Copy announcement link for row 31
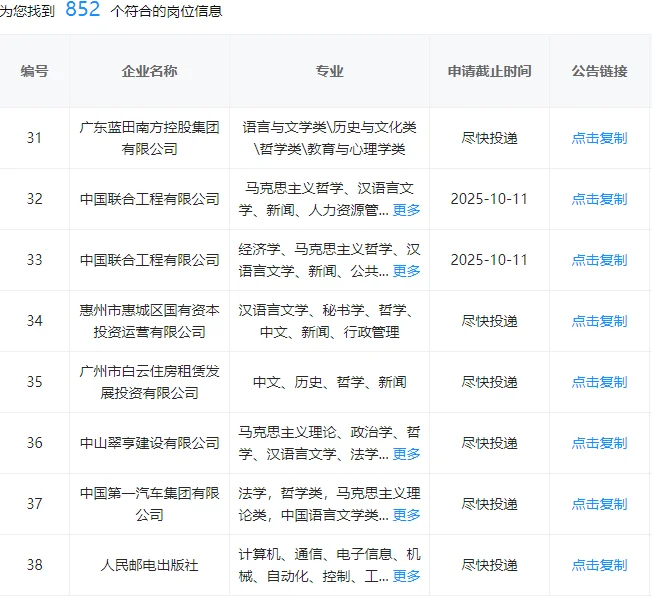Viewport: 652px width, 596px height. (599, 138)
